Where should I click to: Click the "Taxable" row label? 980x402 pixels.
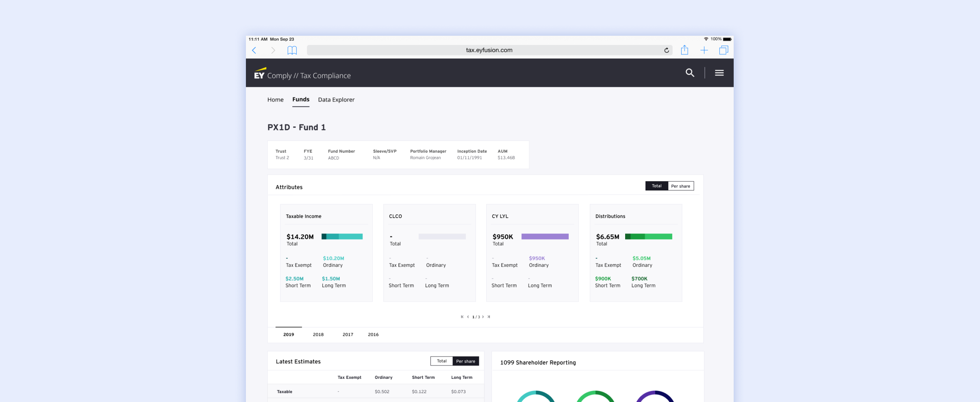[285, 392]
